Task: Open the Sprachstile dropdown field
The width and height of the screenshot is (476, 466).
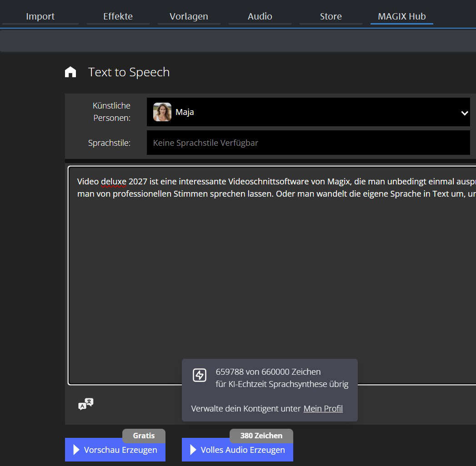Action: click(308, 143)
